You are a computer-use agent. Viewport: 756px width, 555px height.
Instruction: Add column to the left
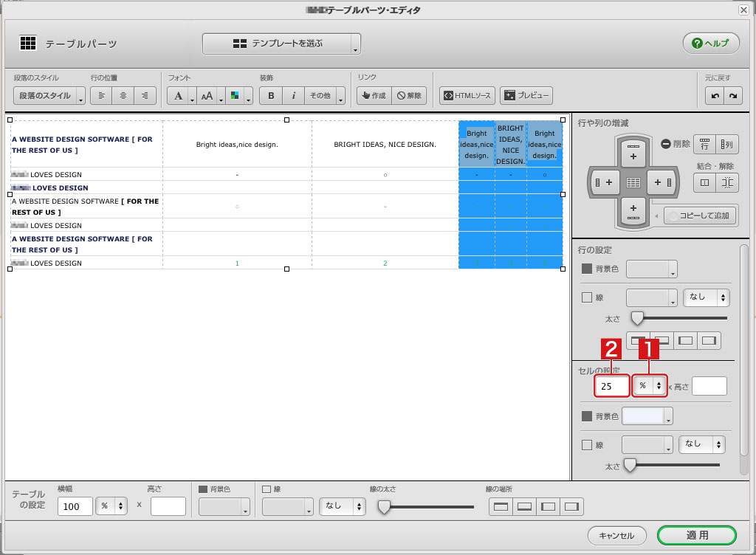tap(605, 182)
